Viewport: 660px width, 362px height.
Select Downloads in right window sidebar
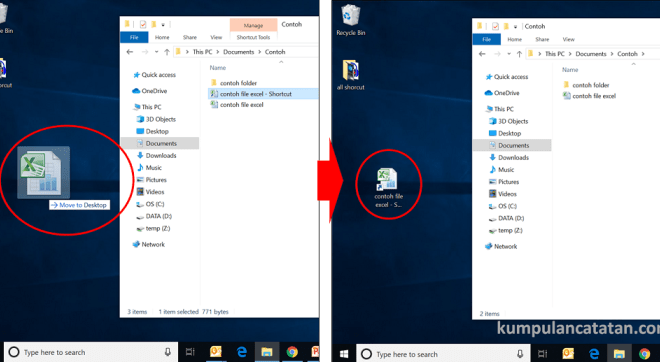coord(509,157)
